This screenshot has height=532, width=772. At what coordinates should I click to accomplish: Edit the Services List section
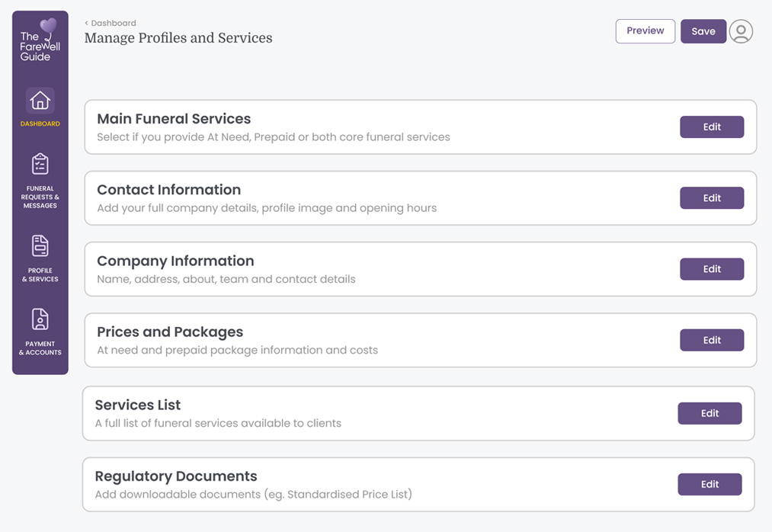709,413
